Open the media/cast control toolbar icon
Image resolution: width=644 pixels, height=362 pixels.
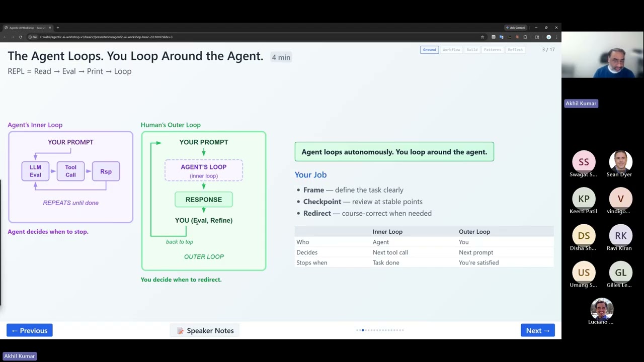[x=537, y=37]
